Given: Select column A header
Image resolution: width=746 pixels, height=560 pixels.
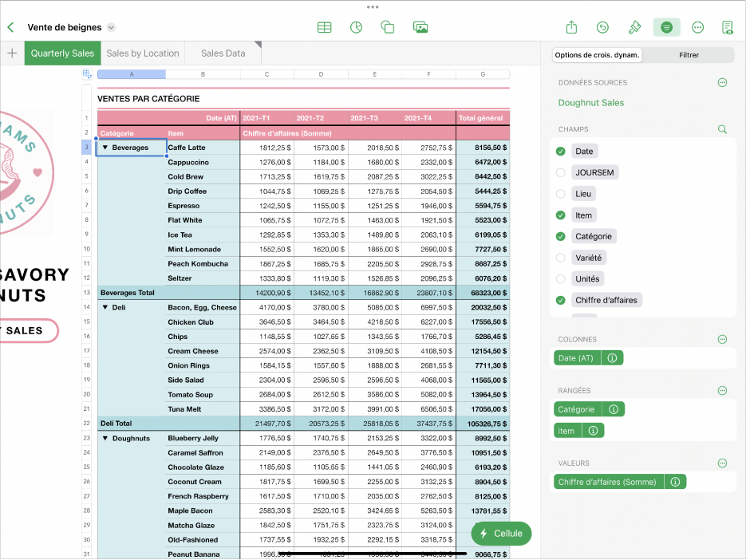Looking at the screenshot, I should coord(132,74).
